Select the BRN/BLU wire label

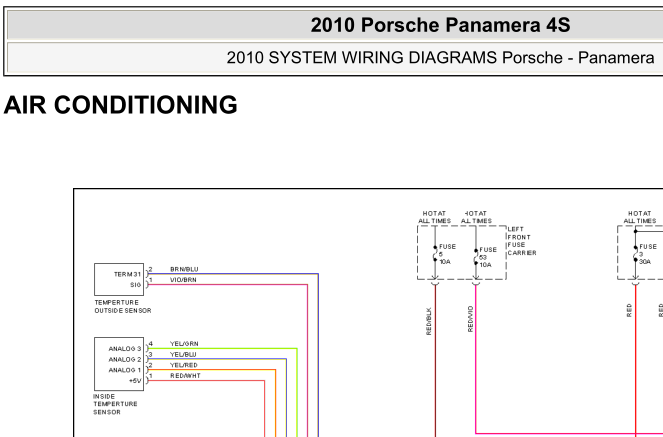coord(184,269)
